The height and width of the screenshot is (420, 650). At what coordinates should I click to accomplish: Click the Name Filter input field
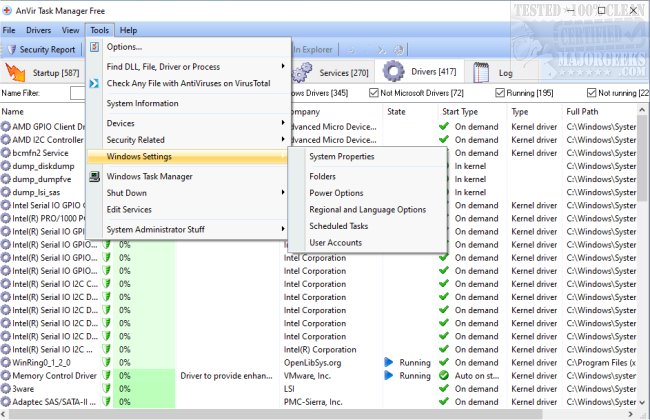pyautogui.click(x=78, y=93)
